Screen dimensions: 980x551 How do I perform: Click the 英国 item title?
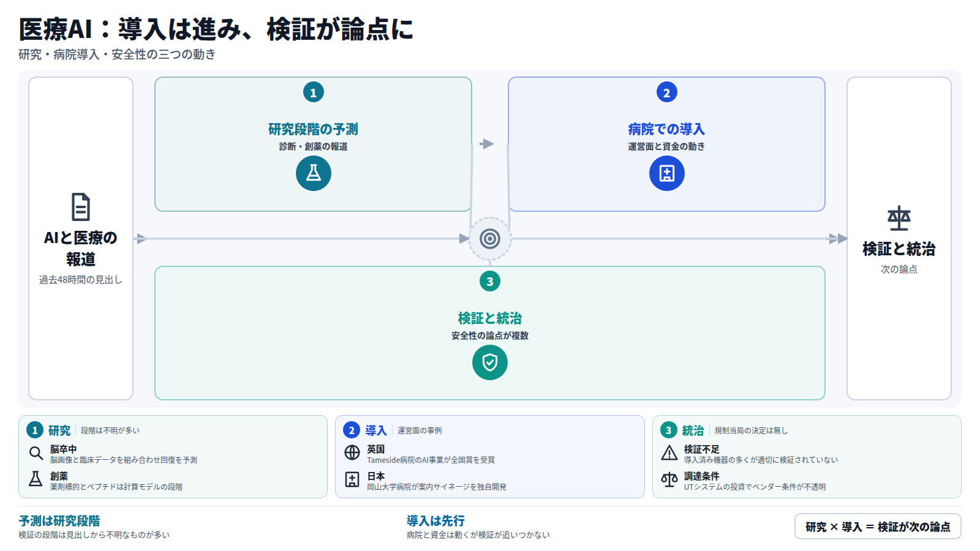pos(376,449)
